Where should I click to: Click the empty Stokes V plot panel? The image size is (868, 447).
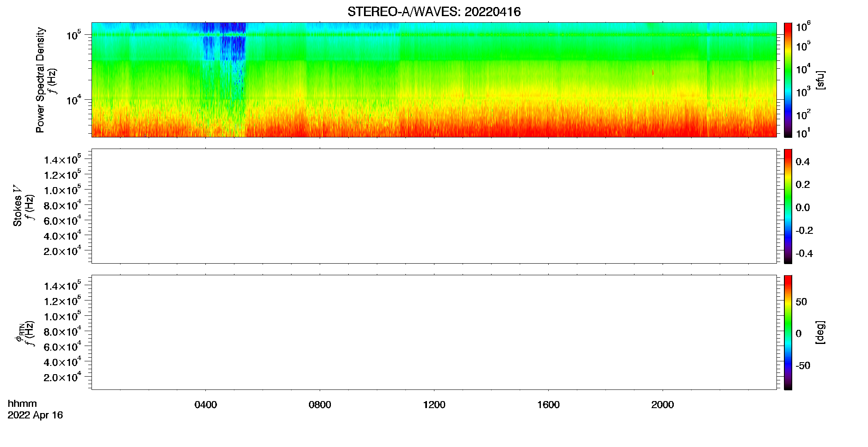point(434,206)
